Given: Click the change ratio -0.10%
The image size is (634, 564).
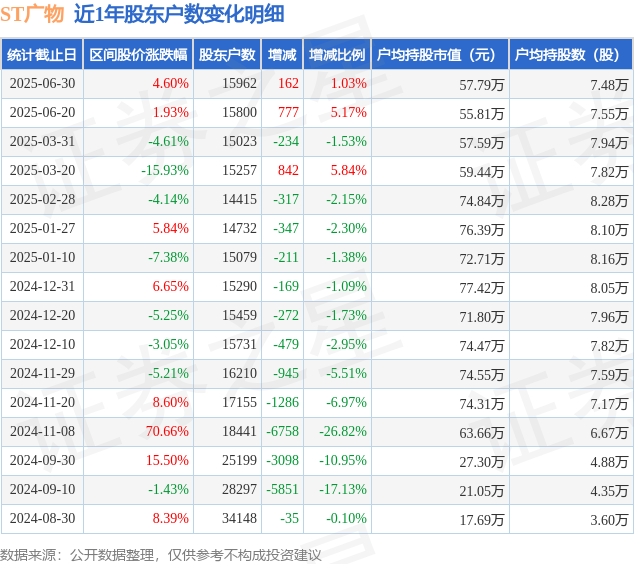Looking at the screenshot, I should [347, 518].
